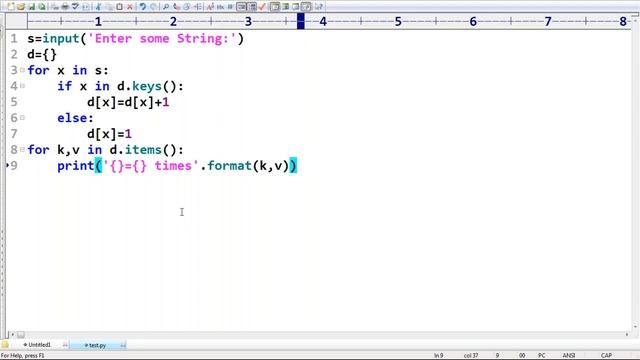Click ruler number 6
Viewport: 640px width, 360px height.
[x=473, y=21]
